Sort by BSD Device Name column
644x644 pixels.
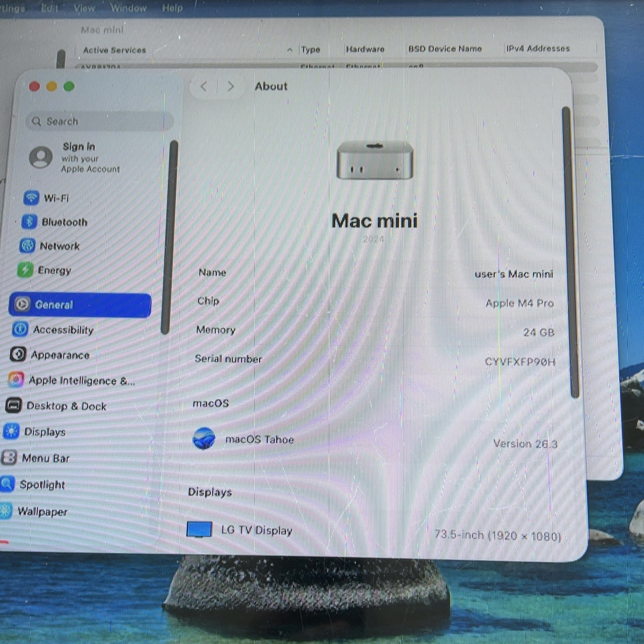445,48
